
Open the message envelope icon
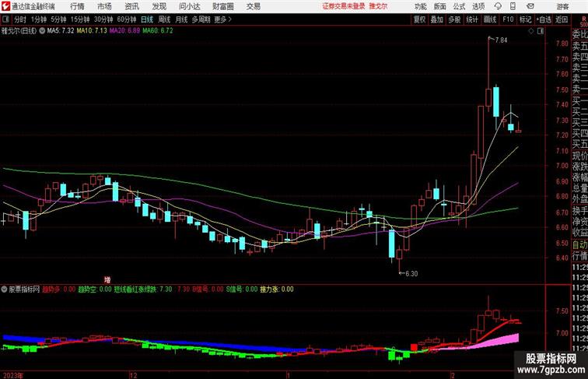[530, 6]
